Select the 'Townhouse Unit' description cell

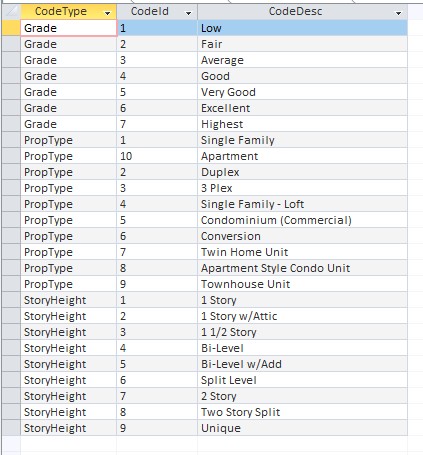tap(302, 284)
